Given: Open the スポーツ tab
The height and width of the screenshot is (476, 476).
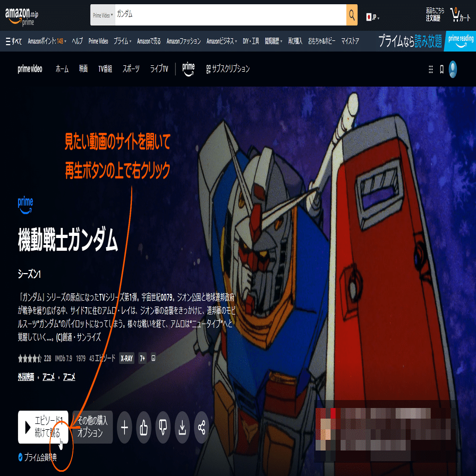Looking at the screenshot, I should 131,69.
